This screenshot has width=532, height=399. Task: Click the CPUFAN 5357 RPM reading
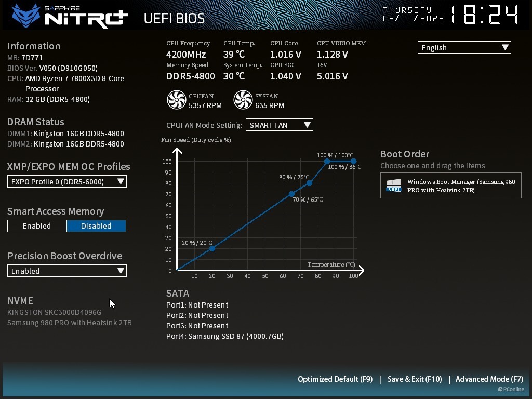pos(205,105)
